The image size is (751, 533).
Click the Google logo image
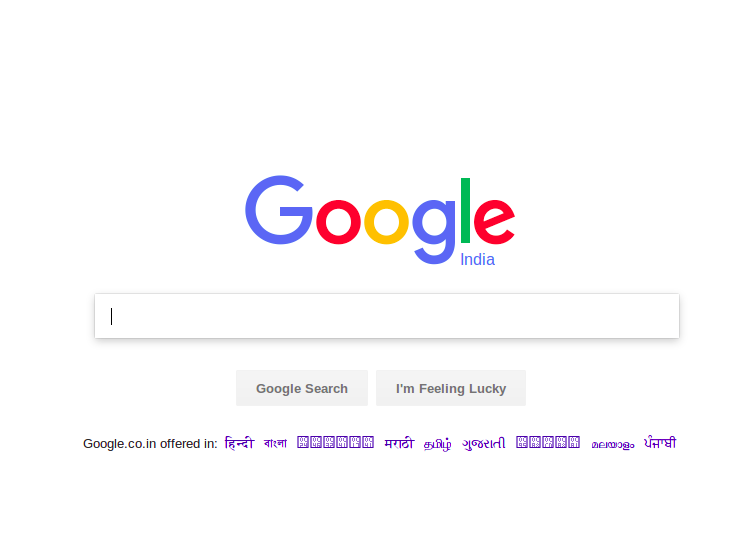click(x=380, y=220)
